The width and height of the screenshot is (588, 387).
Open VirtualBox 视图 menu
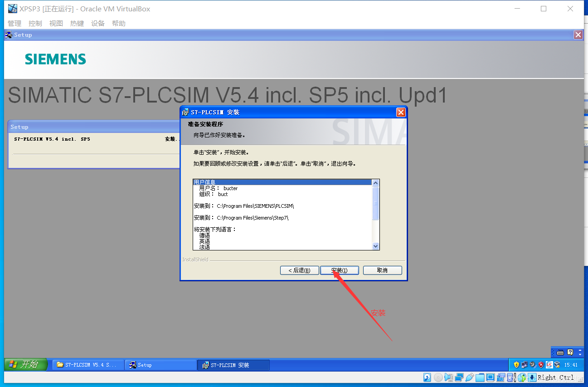coord(56,24)
